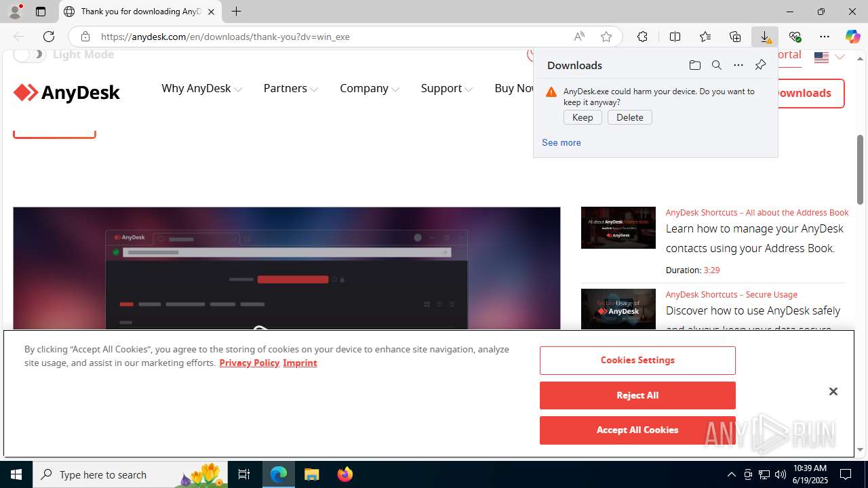Open the Extensions puzzle icon

point(642,37)
